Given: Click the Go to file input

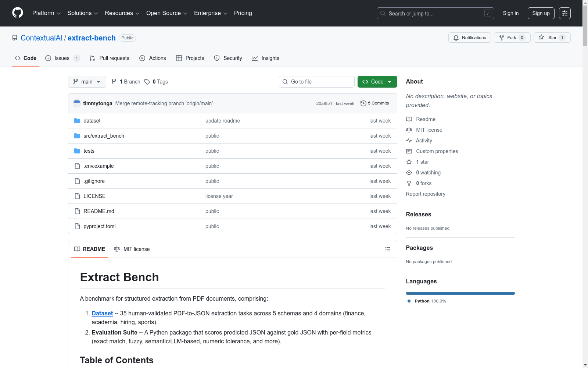Looking at the screenshot, I should point(317,82).
